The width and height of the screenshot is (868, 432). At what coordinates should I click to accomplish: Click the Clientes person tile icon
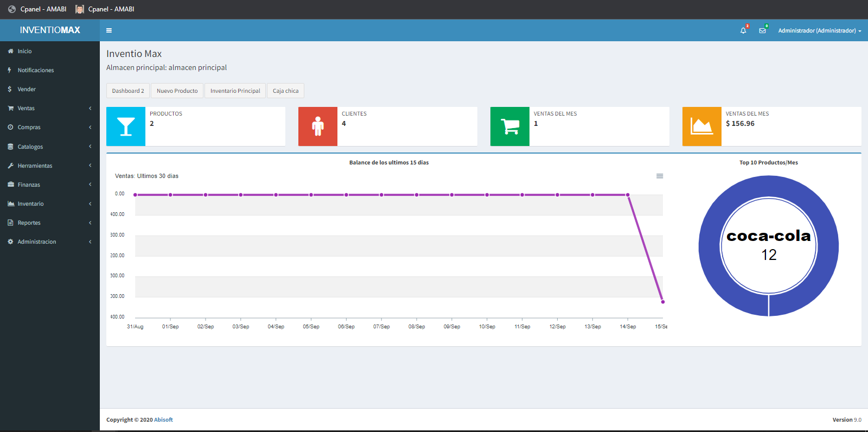(318, 126)
